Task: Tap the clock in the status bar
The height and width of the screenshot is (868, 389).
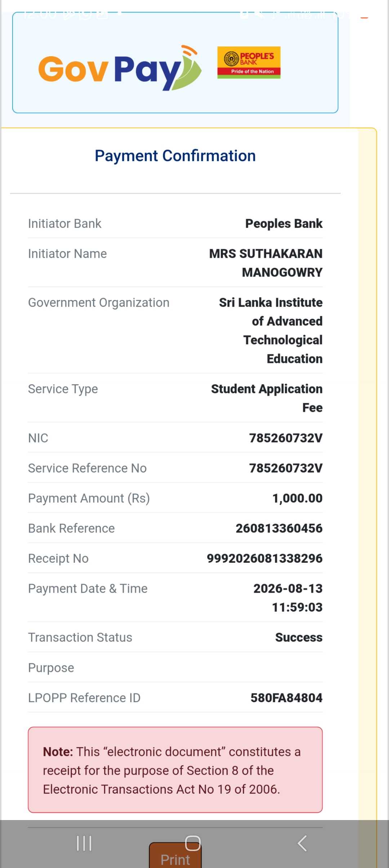Action: [x=39, y=14]
